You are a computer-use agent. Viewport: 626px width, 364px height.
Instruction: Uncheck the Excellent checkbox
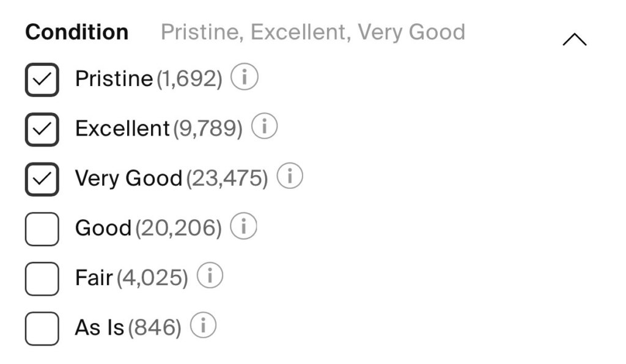point(42,129)
